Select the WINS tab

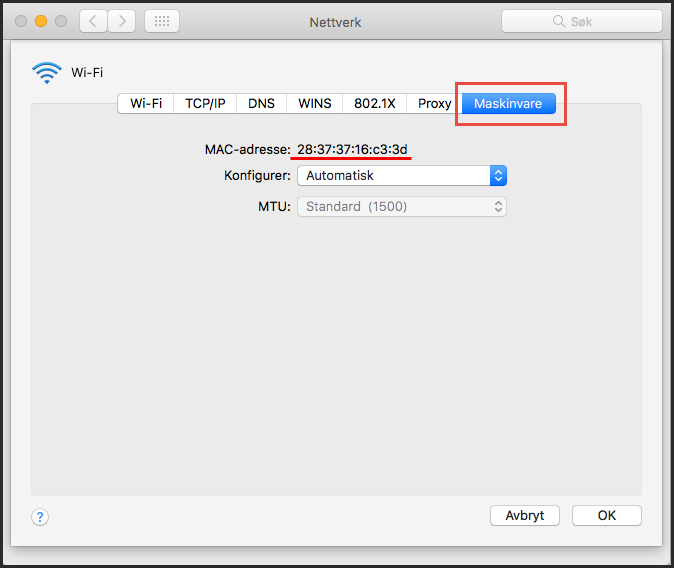pos(315,104)
